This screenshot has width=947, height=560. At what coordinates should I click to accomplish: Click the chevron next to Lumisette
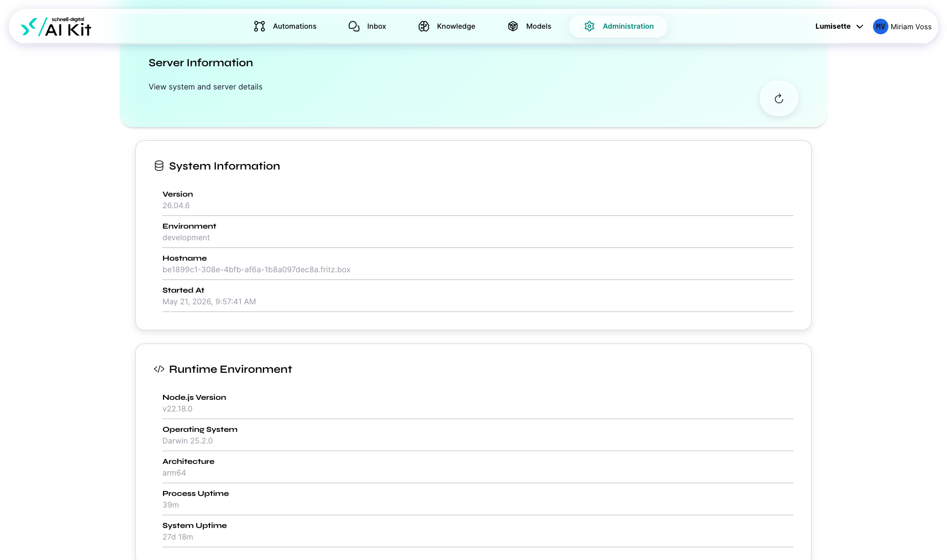tap(860, 27)
